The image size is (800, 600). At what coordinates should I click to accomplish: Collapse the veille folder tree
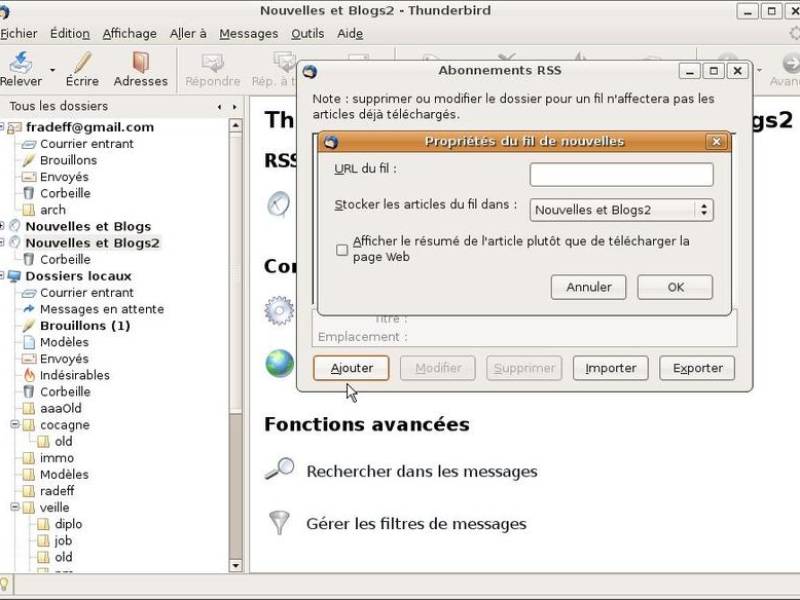(x=15, y=507)
